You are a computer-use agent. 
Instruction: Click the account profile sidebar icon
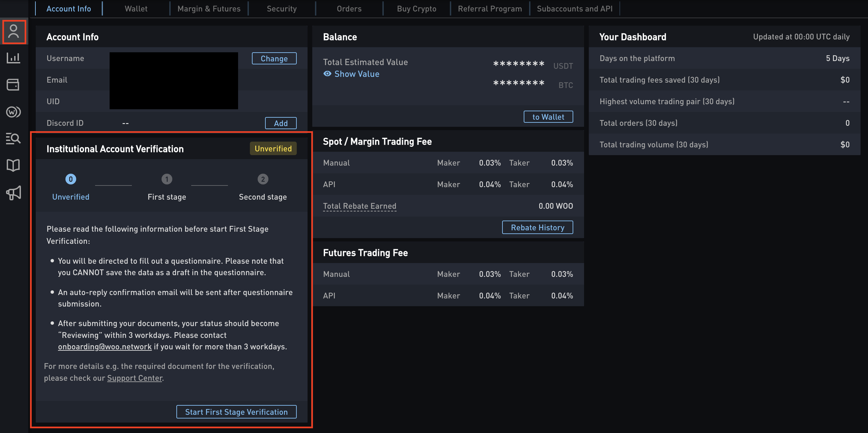(14, 32)
